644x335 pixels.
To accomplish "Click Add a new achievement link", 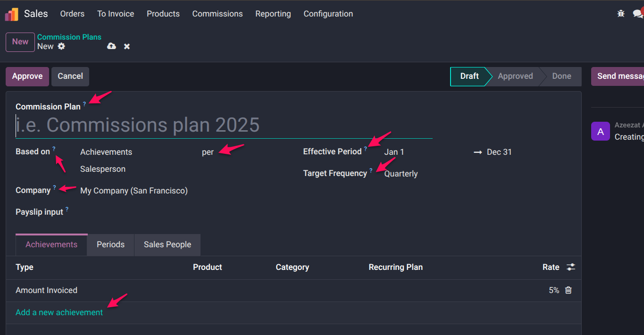I will tap(59, 312).
